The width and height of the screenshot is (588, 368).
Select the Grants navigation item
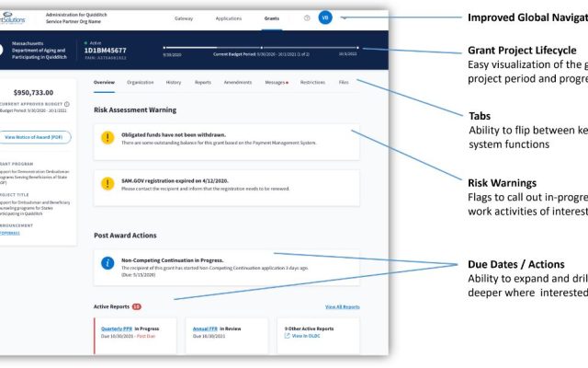click(272, 18)
